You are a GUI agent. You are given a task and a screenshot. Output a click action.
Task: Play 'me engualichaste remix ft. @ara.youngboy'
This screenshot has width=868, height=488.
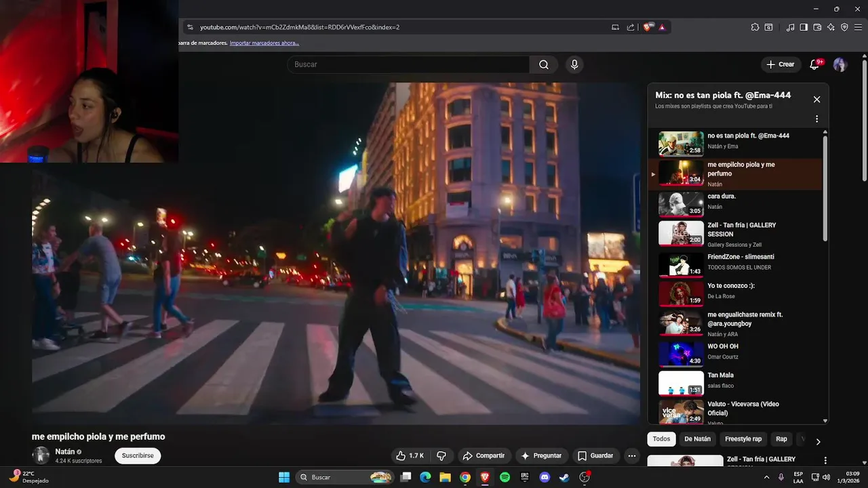tap(734, 323)
